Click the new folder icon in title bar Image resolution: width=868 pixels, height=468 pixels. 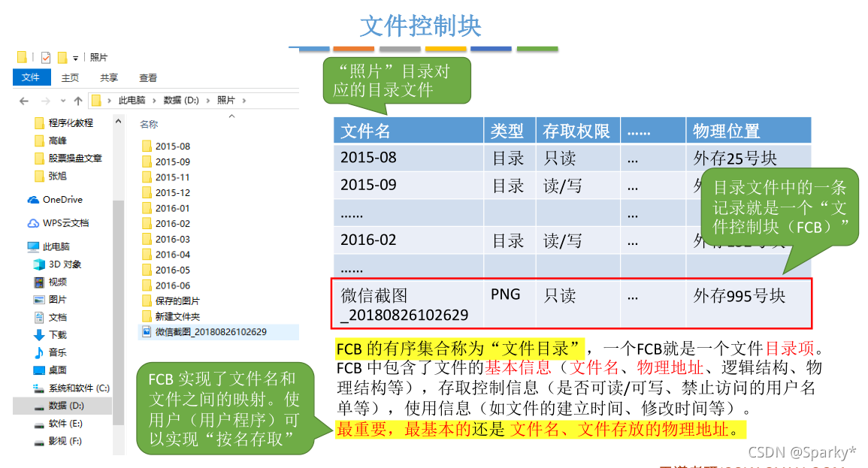coord(62,57)
